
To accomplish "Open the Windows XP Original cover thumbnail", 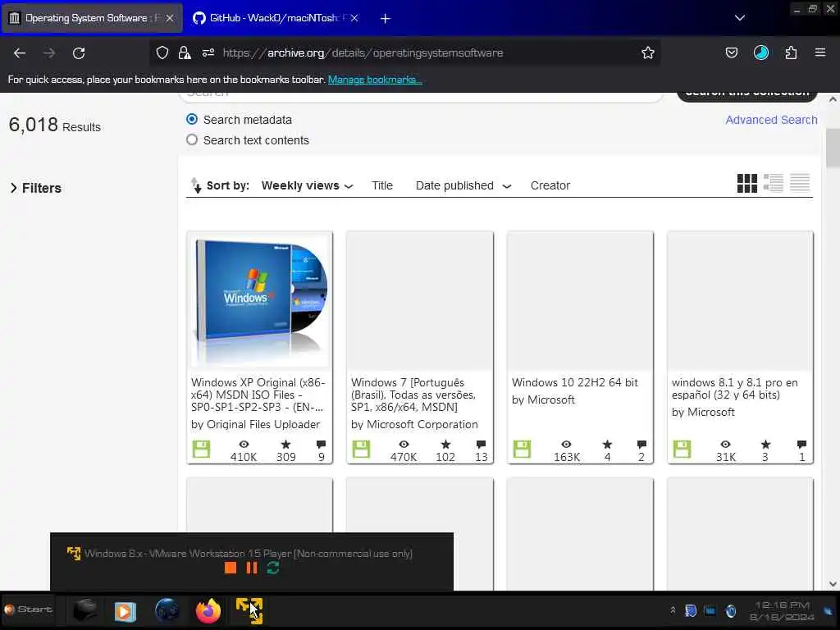I will pyautogui.click(x=260, y=302).
